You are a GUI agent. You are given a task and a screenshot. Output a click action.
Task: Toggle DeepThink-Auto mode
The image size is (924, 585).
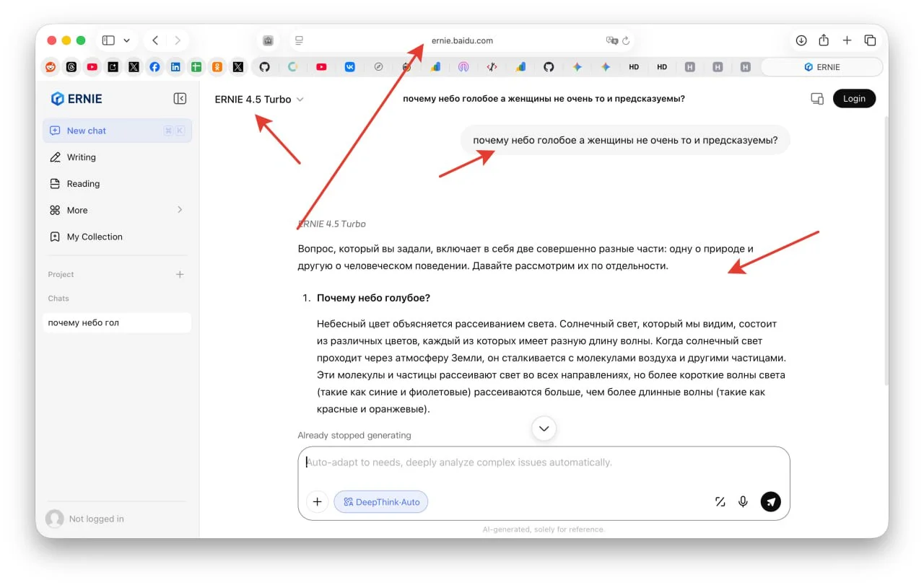pyautogui.click(x=381, y=501)
